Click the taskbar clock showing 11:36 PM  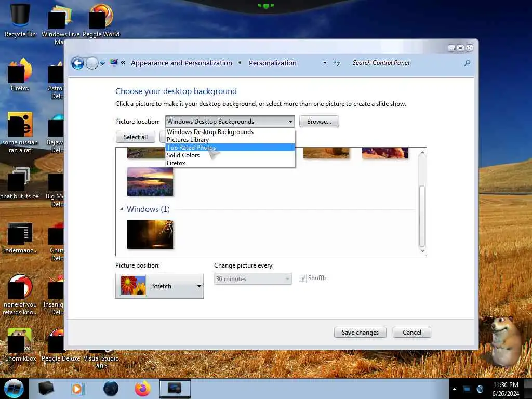(x=506, y=389)
